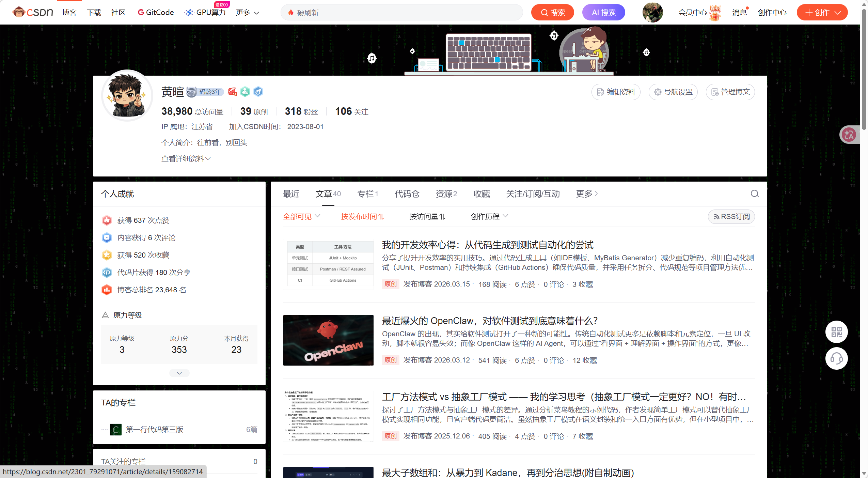
Task: Sort articles by 按访问量
Action: point(427,217)
